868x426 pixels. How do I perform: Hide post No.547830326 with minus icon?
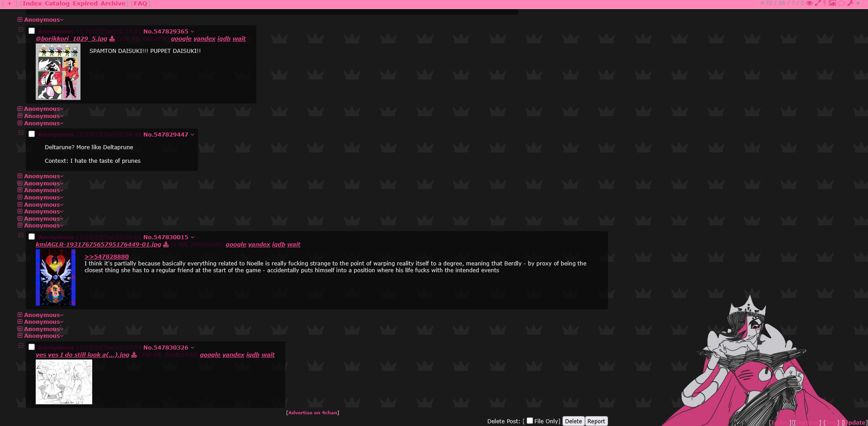pos(21,346)
